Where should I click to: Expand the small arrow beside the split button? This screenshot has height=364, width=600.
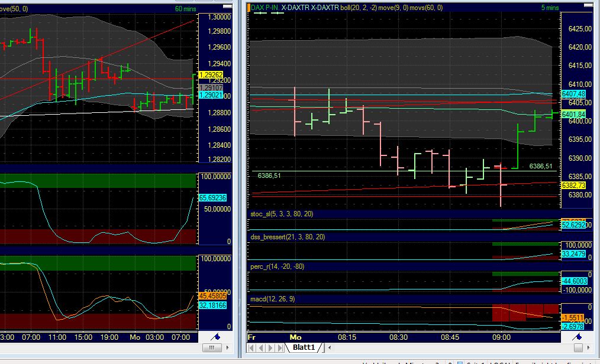click(x=227, y=346)
